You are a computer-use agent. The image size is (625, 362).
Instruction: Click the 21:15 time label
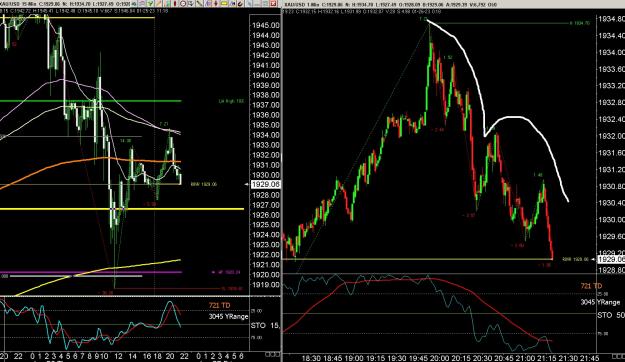click(x=547, y=358)
